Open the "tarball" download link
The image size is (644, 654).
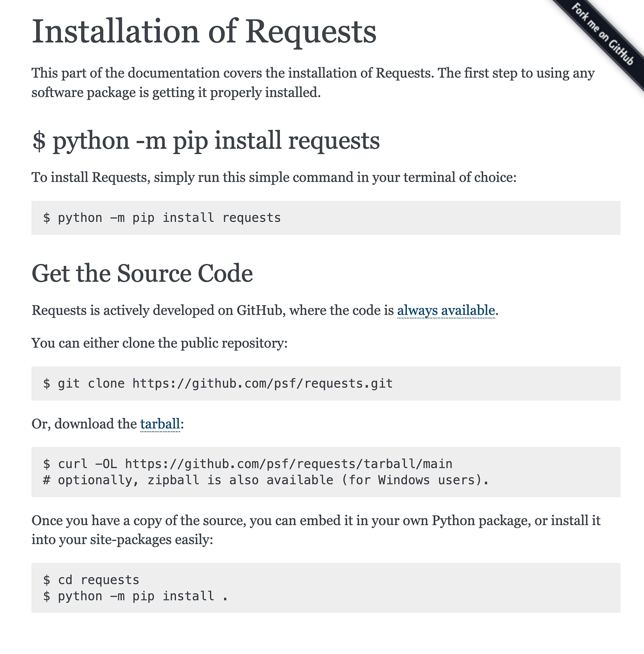tap(160, 424)
